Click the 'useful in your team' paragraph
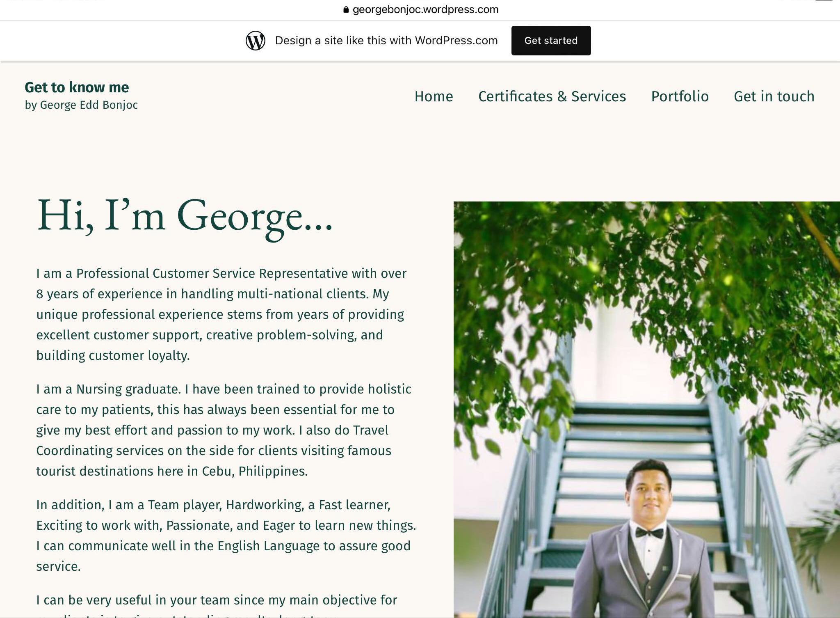 pos(217,605)
